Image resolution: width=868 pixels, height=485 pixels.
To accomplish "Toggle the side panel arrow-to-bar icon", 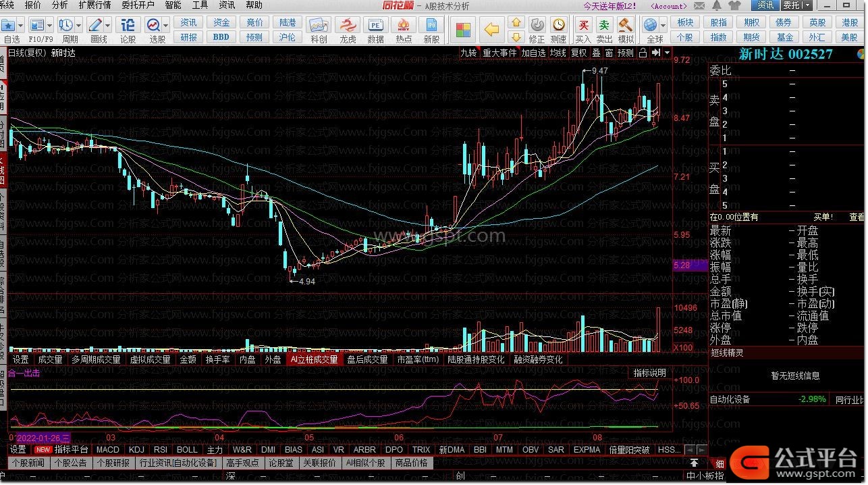I will coord(655,53).
